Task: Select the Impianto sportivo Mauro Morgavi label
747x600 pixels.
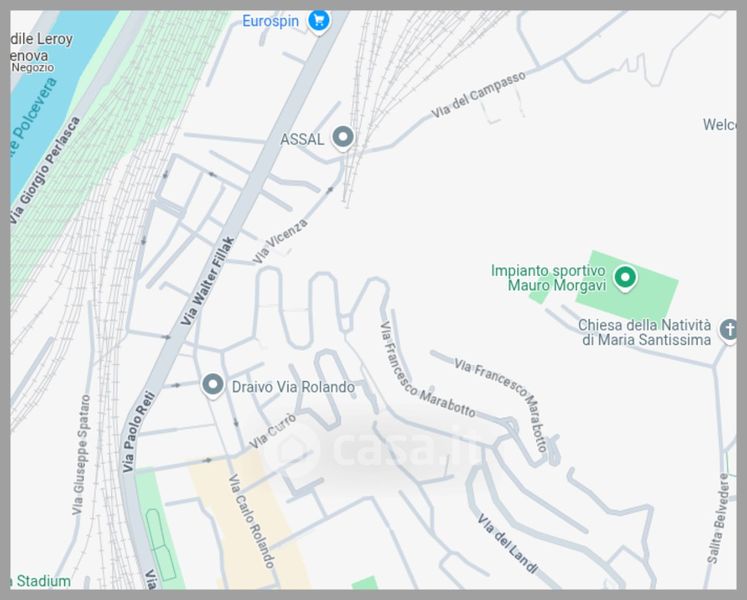Action: (548, 278)
